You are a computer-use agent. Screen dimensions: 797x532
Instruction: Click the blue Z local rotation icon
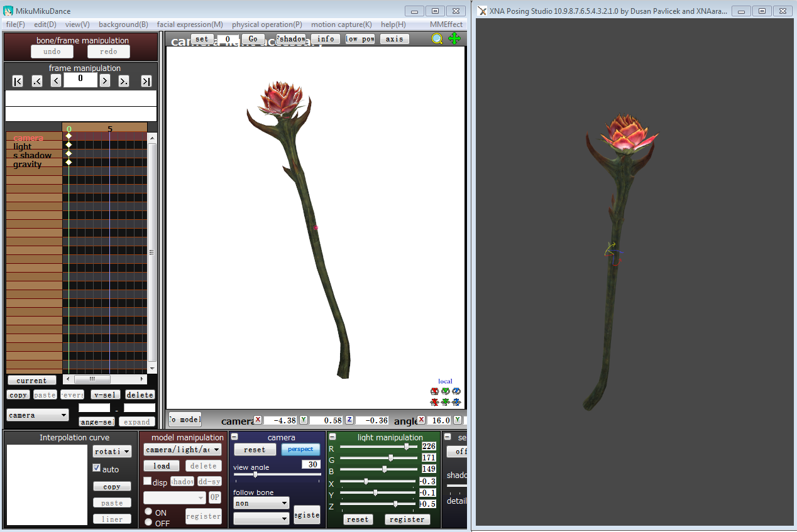tap(456, 391)
